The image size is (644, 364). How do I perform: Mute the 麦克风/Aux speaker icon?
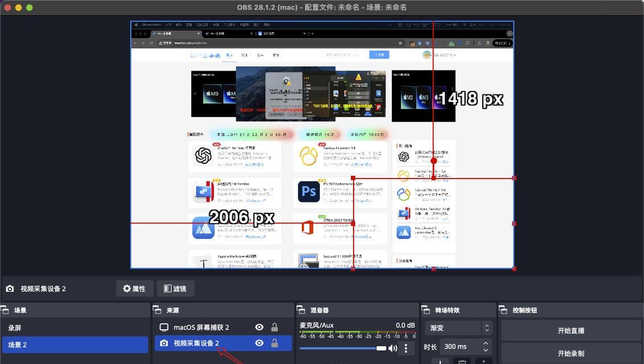pyautogui.click(x=393, y=348)
